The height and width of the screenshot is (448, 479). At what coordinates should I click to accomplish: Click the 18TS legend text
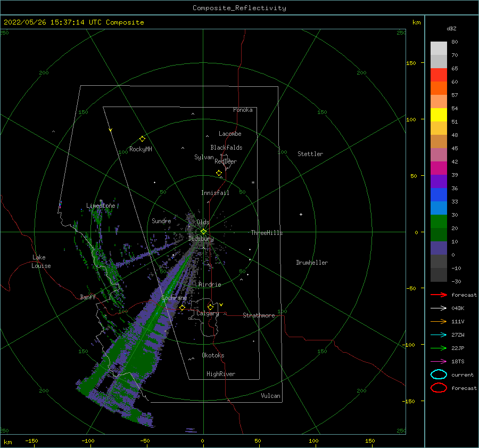tap(458, 362)
